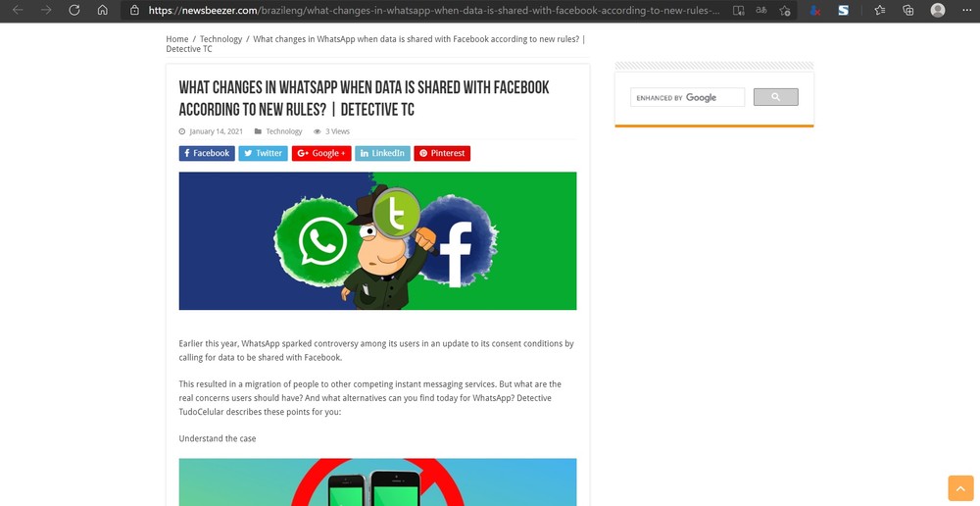Share article on LinkedIn

click(x=382, y=153)
